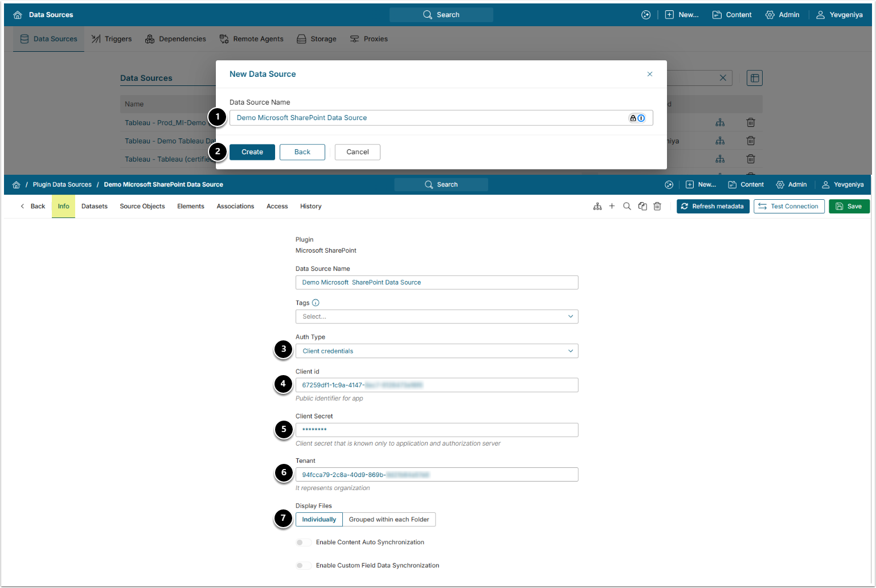Screen dimensions: 876x588
Task: Open the Admin menu in the Data Sources page header
Action: coord(783,15)
